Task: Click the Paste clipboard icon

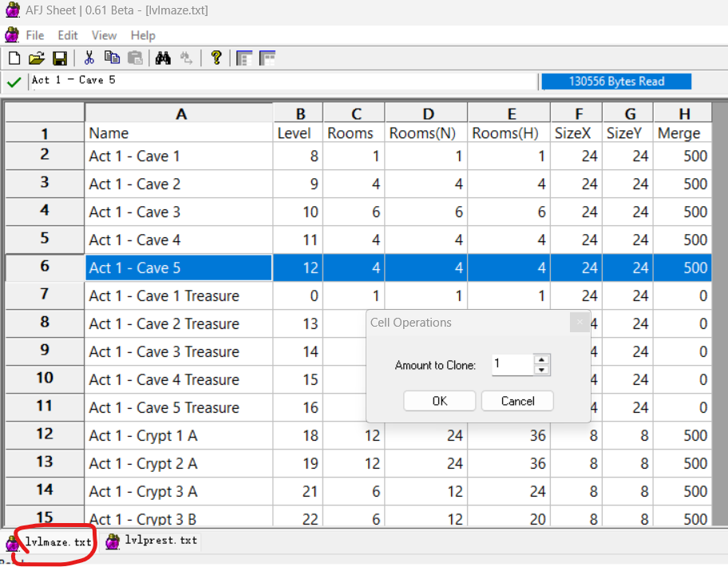Action: tap(135, 58)
